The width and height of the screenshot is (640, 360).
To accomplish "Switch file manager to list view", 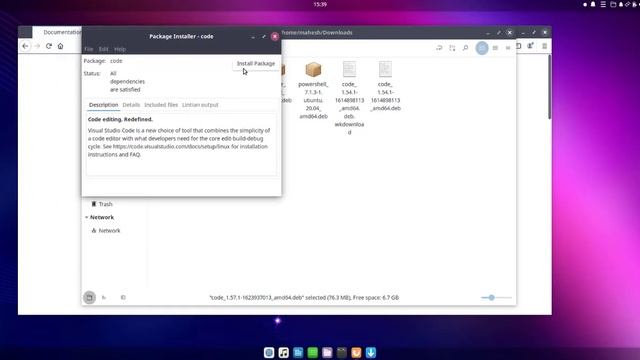I will tap(495, 48).
